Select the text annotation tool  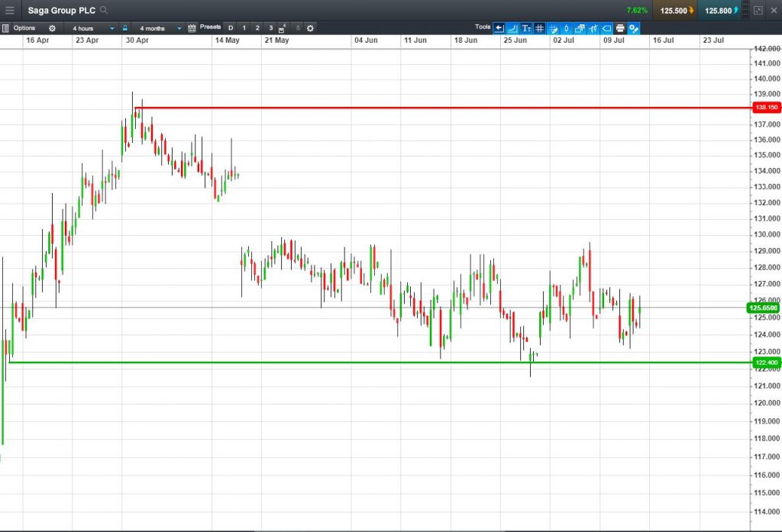point(526,28)
